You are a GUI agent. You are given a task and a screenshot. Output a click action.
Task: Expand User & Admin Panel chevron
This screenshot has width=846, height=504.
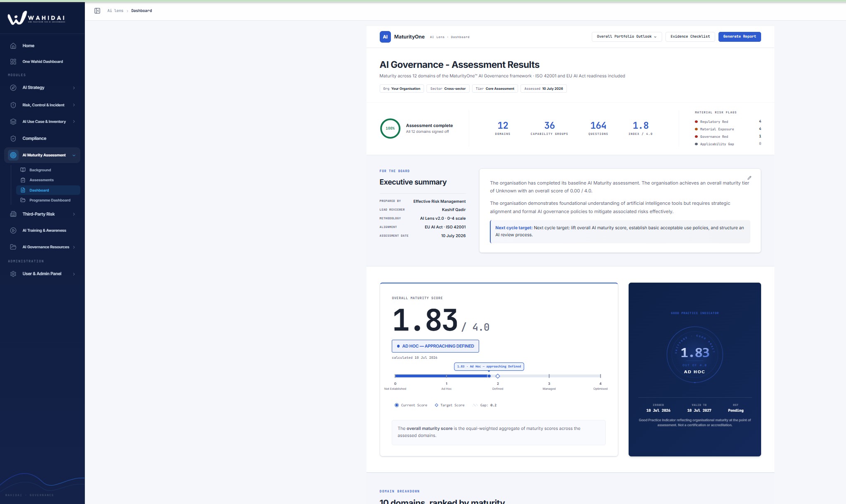[x=74, y=274]
